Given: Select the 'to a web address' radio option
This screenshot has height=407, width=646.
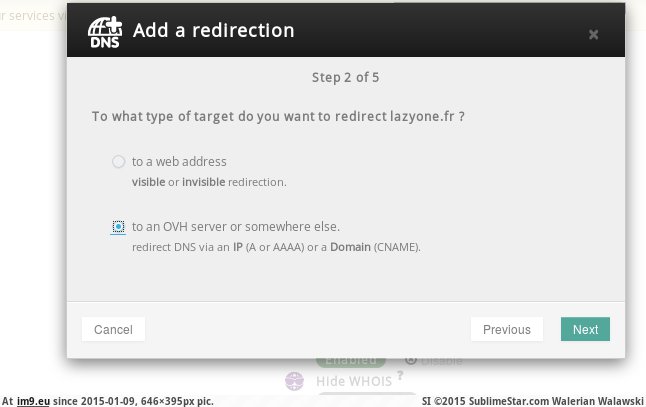Looking at the screenshot, I should [x=119, y=162].
